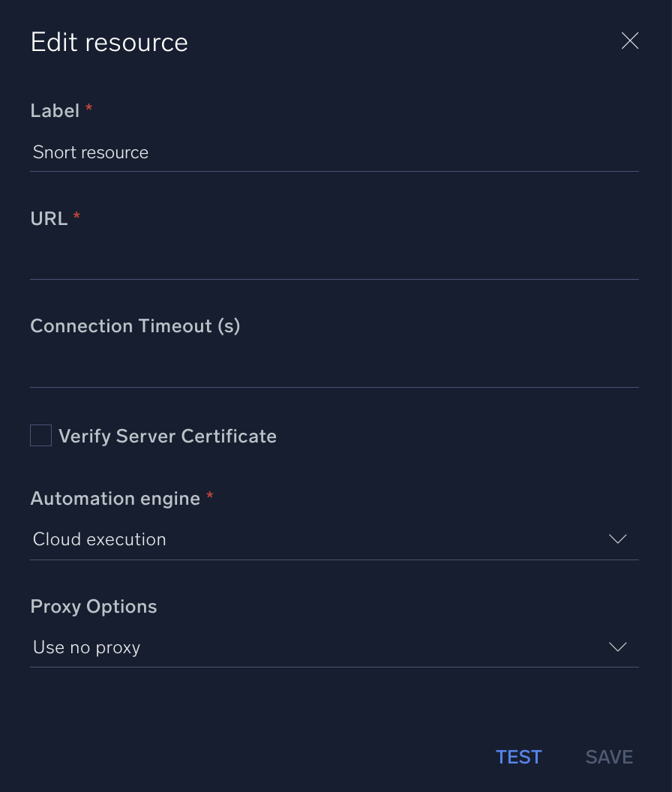The width and height of the screenshot is (672, 792).
Task: Click the Proxy Options chevron arrow
Action: click(617, 647)
